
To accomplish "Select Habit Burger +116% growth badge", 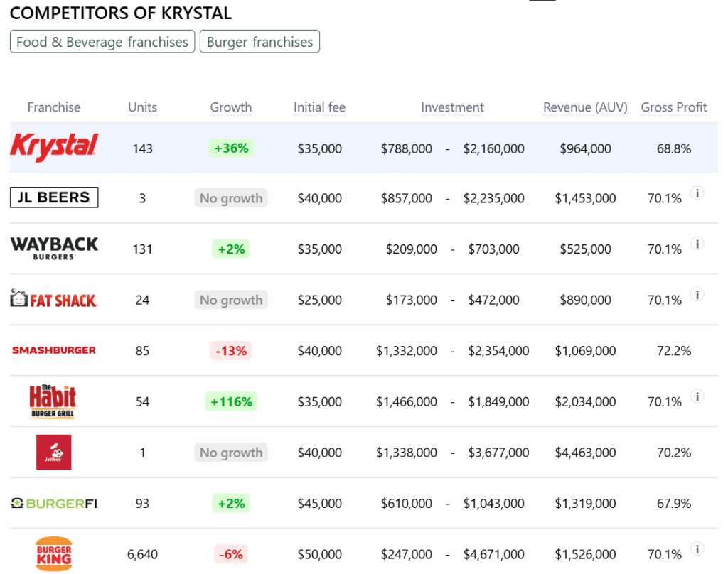I will pos(231,401).
